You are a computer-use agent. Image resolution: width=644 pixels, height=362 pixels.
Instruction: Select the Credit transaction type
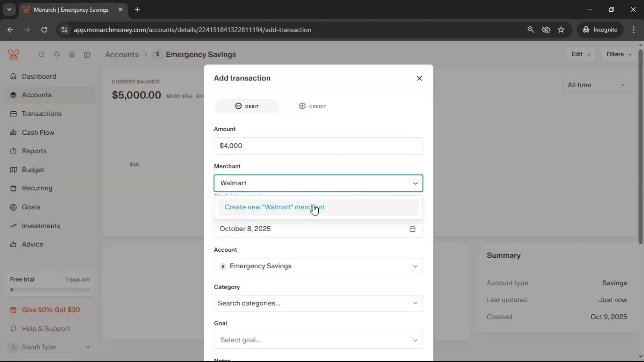312,106
